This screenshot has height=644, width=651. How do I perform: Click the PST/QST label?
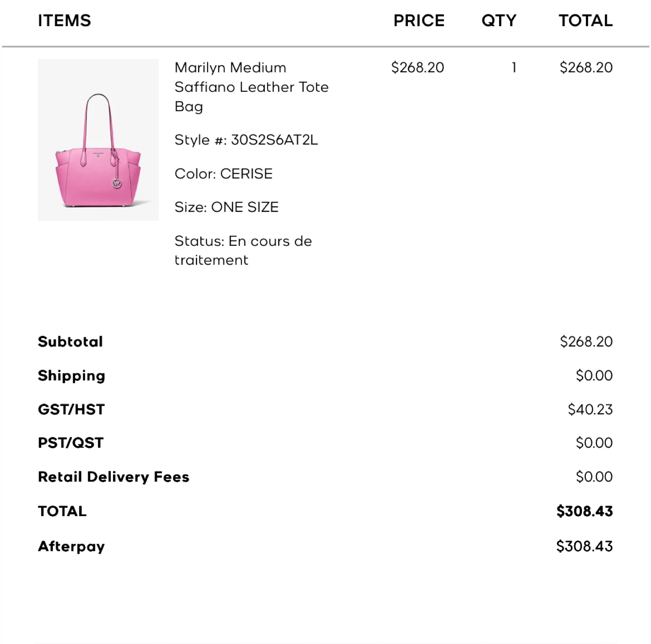coord(71,443)
